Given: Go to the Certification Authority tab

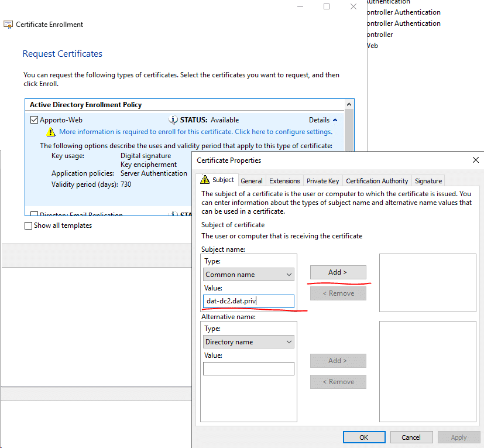Looking at the screenshot, I should pyautogui.click(x=377, y=181).
